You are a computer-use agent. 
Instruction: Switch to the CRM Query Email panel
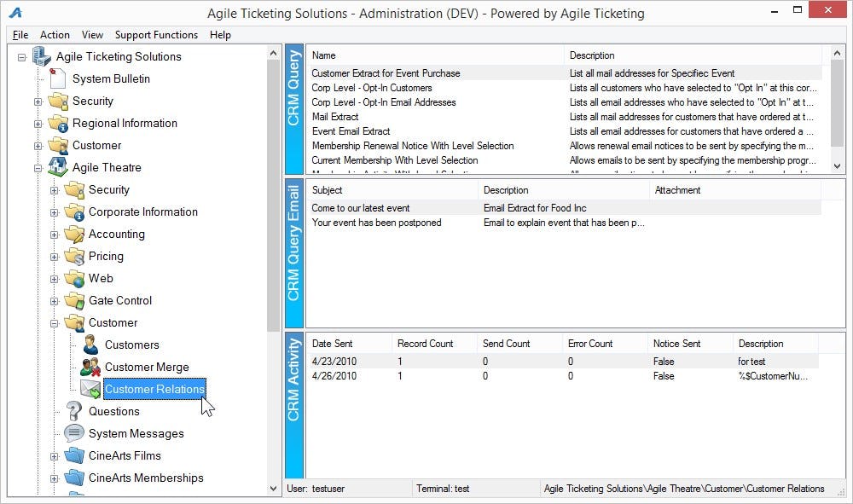tap(294, 252)
